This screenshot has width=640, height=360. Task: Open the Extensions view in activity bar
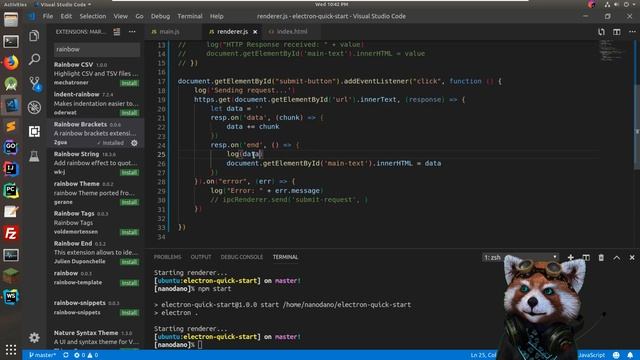click(34, 131)
